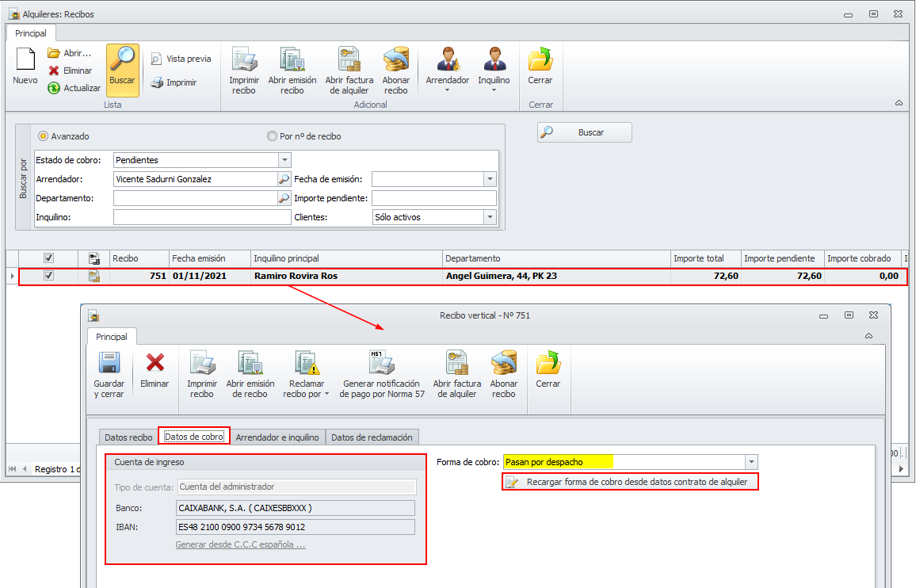Screen dimensions: 916x588
Task: Open the Abrir… folder icon in ribbon
Action: (x=54, y=53)
